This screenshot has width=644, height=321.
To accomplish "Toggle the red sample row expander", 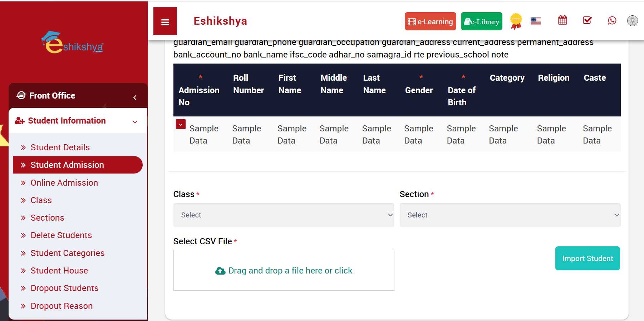I will click(x=181, y=124).
